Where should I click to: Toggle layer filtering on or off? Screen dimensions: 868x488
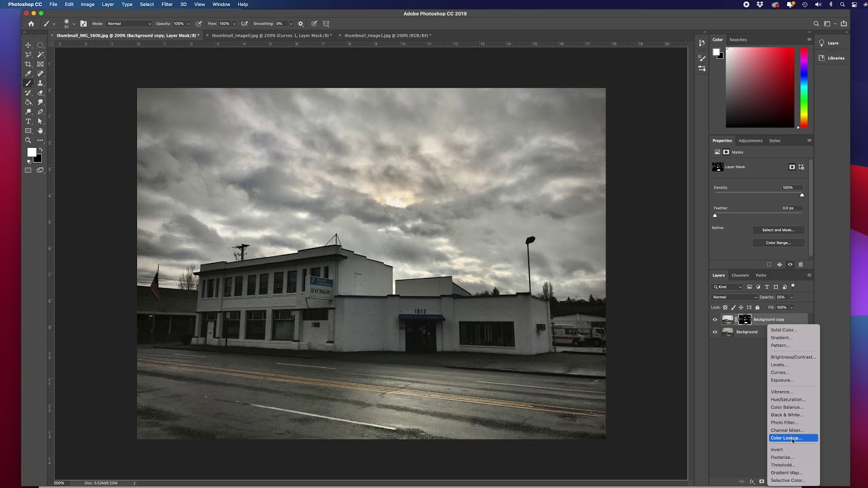click(x=793, y=286)
